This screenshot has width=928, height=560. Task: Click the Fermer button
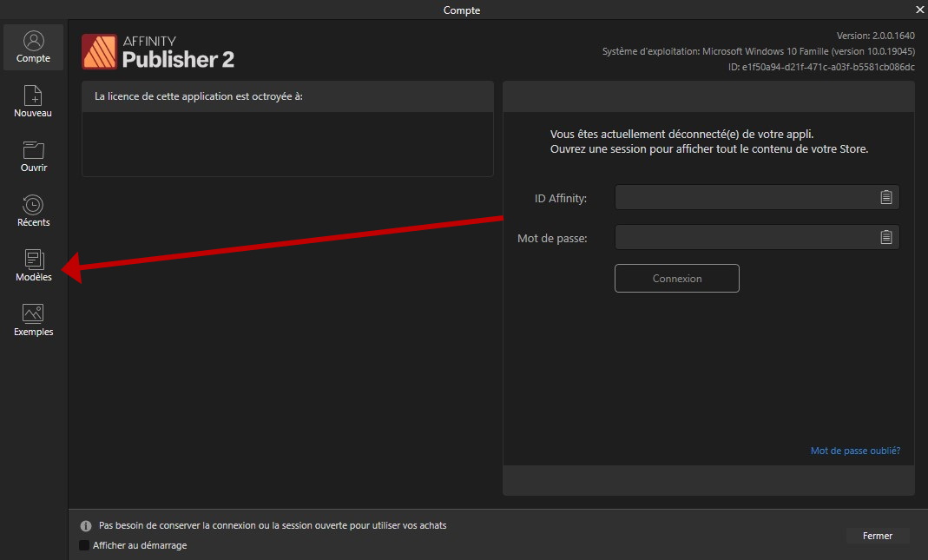pos(877,536)
